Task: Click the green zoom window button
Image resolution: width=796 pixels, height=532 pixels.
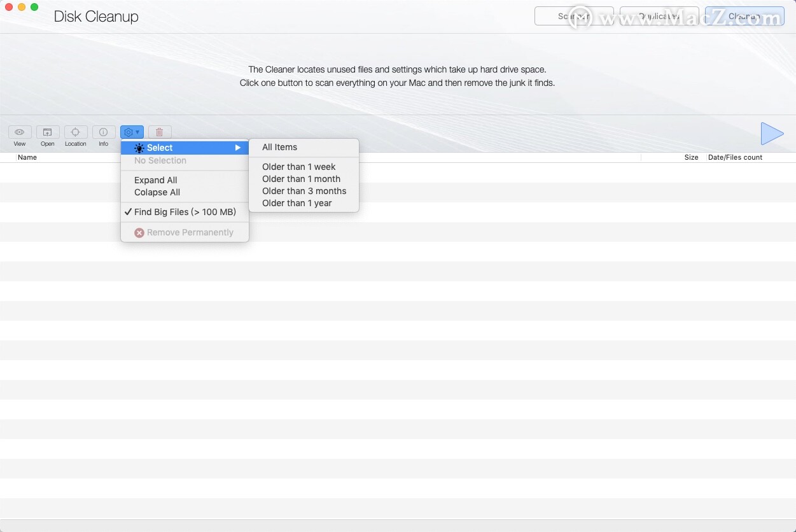Action: [34, 7]
